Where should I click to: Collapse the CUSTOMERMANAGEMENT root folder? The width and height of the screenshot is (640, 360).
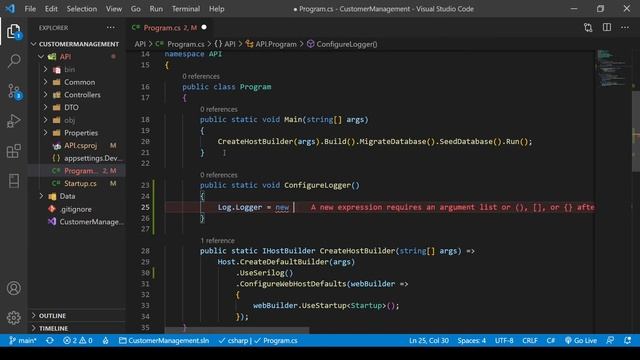(76, 44)
